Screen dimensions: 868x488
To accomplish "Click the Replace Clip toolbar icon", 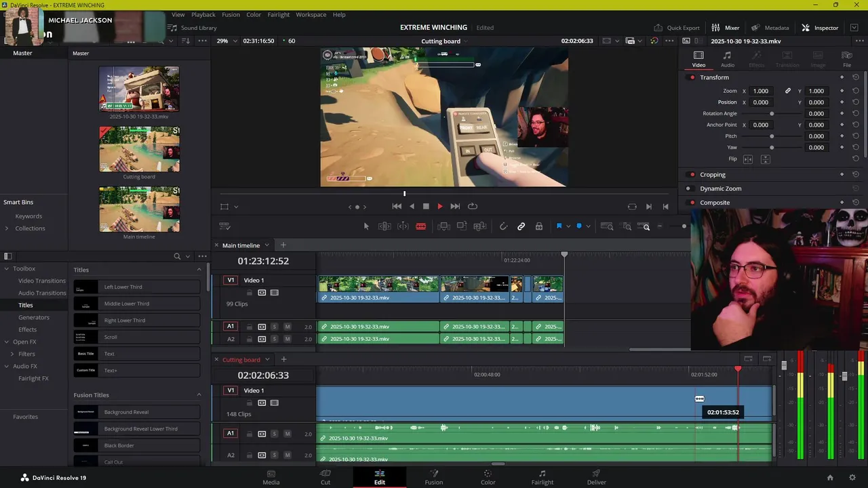I will 480,226.
